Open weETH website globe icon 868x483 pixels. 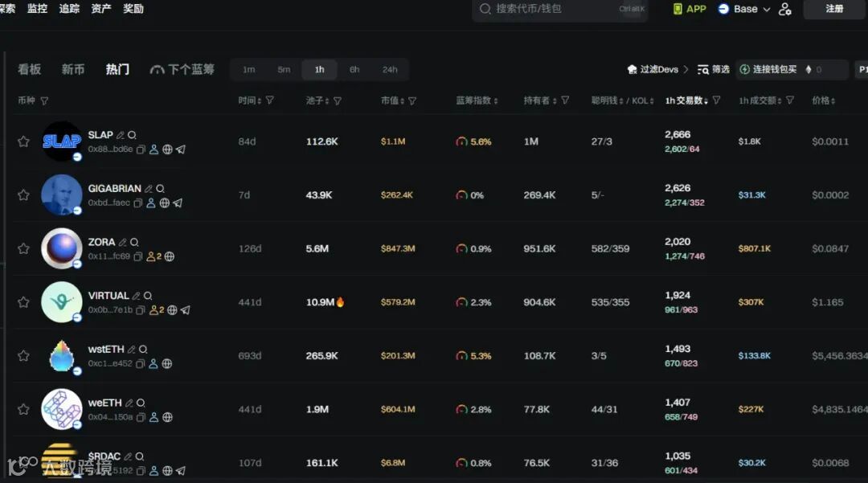coord(167,418)
